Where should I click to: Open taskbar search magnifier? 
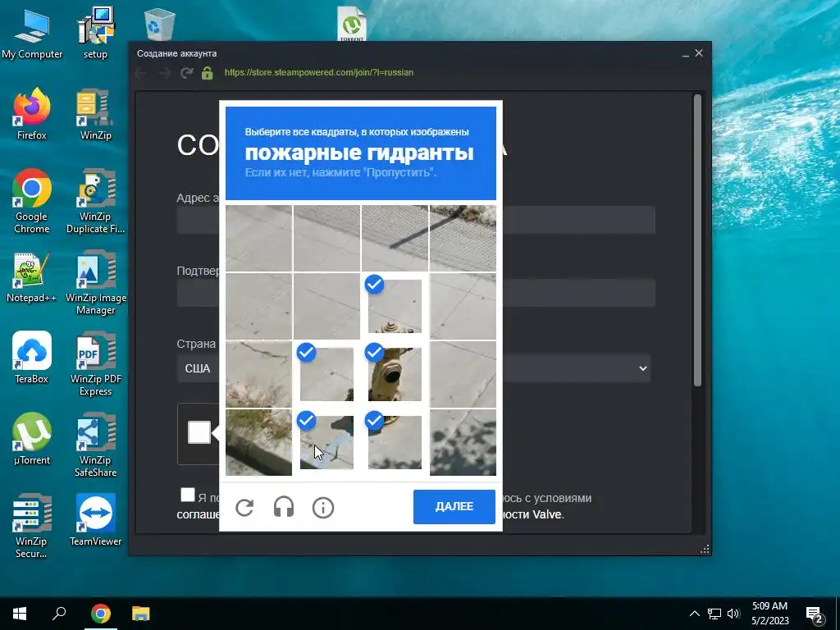coord(59,614)
